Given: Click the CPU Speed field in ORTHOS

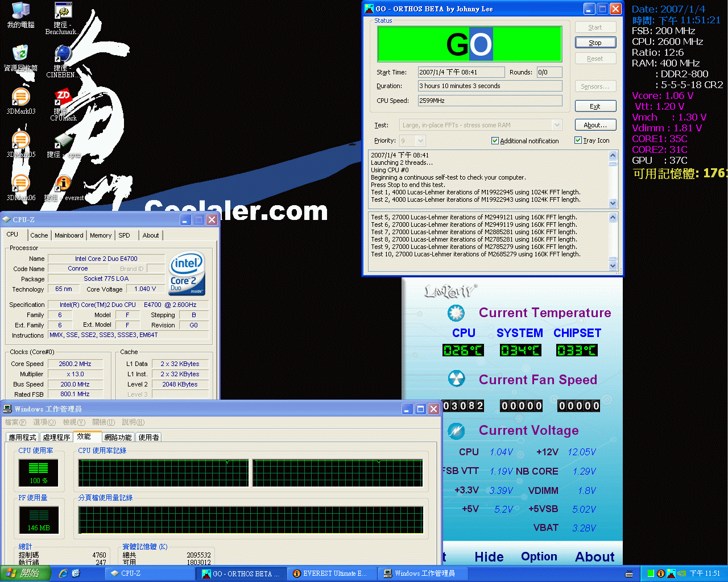Looking at the screenshot, I should pyautogui.click(x=490, y=101).
